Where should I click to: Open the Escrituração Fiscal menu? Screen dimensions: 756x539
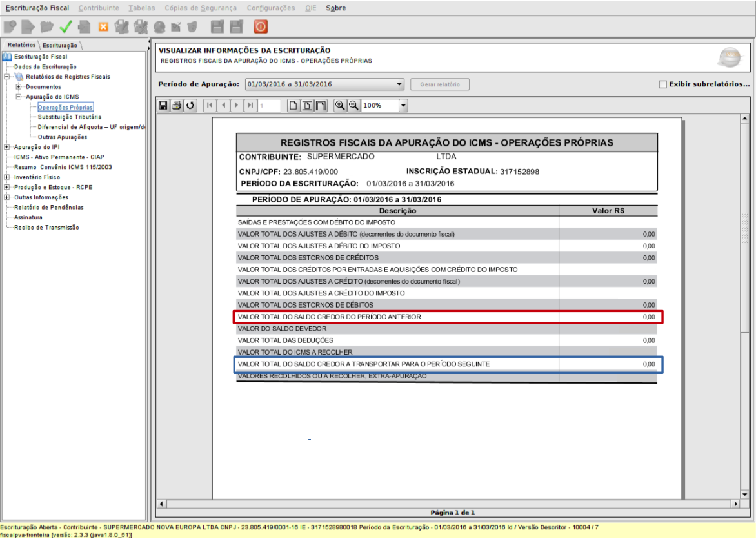[37, 8]
